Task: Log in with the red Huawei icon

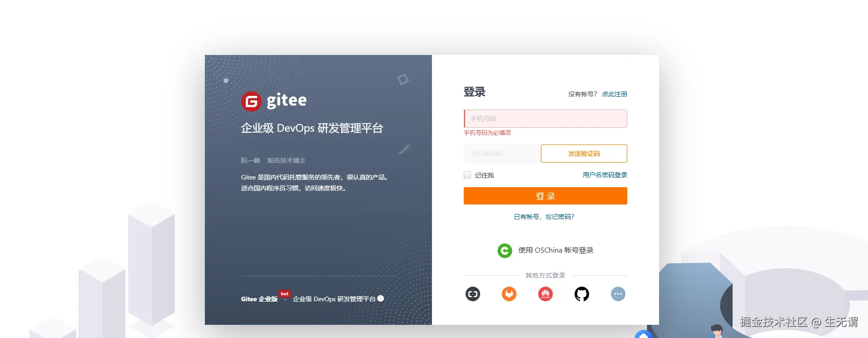Action: tap(546, 294)
